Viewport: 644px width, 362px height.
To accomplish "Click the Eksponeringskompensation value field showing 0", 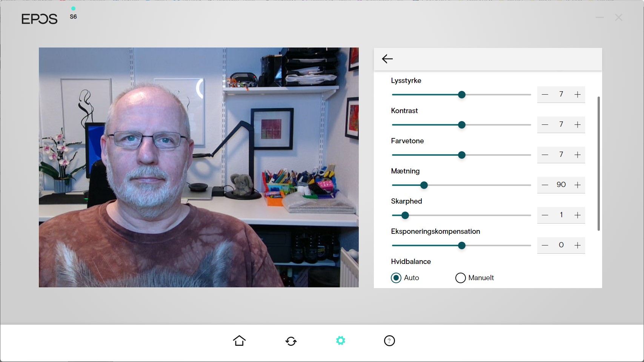I will click(x=561, y=245).
